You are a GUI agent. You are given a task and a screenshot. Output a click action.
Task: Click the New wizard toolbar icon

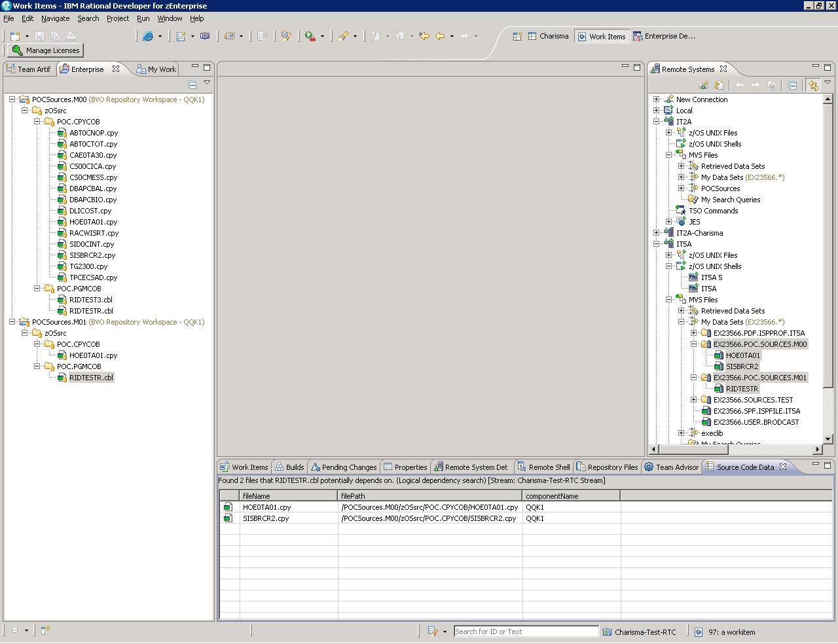click(15, 36)
